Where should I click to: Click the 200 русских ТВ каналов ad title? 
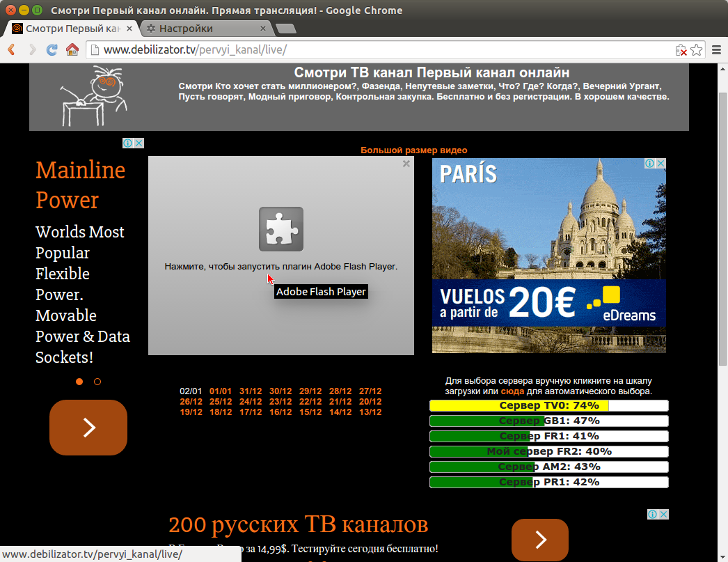click(x=298, y=525)
